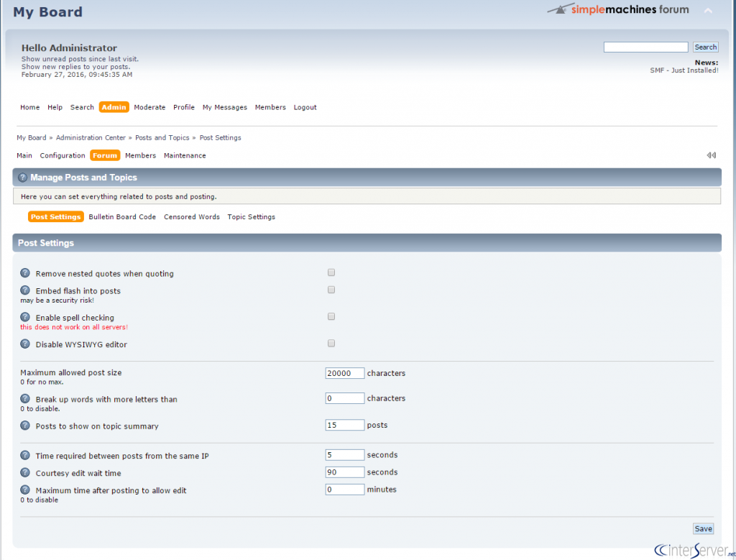Click help icon for Manage Posts and Topics

tap(22, 178)
